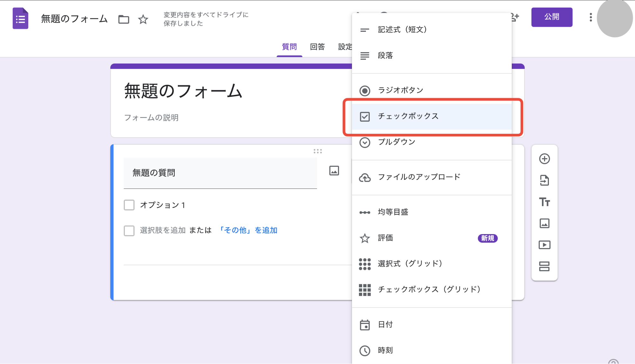635x364 pixels.
Task: Select 記述式（短文） question type
Action: (432, 30)
